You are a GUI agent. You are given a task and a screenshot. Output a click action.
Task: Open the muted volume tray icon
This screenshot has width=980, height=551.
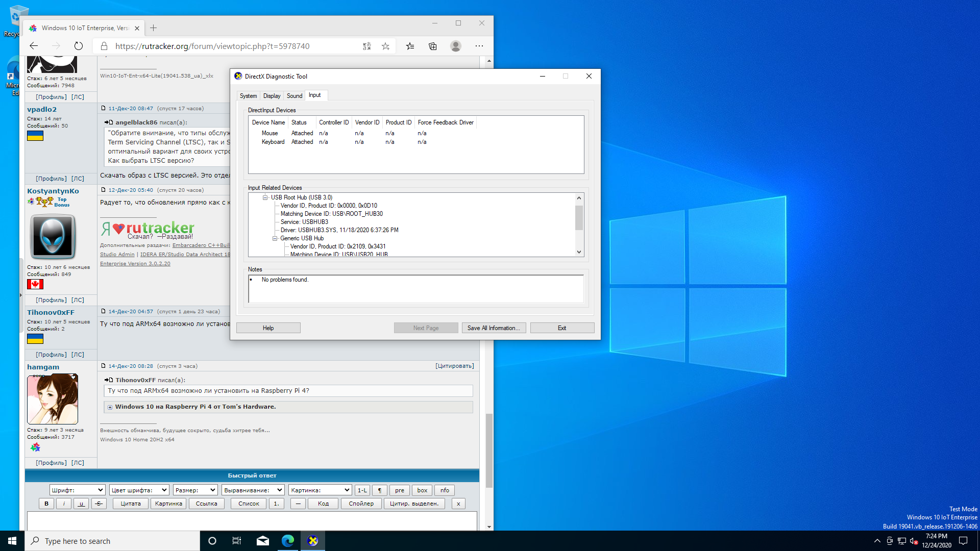[914, 541]
